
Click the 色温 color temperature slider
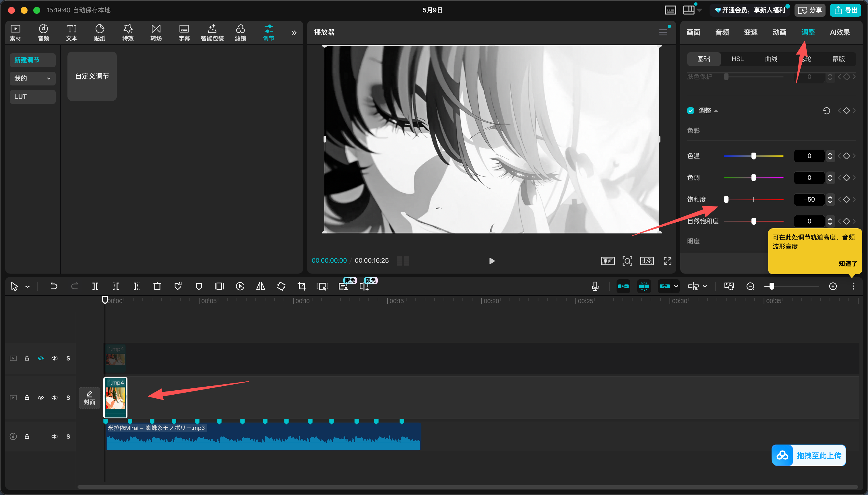(x=754, y=156)
